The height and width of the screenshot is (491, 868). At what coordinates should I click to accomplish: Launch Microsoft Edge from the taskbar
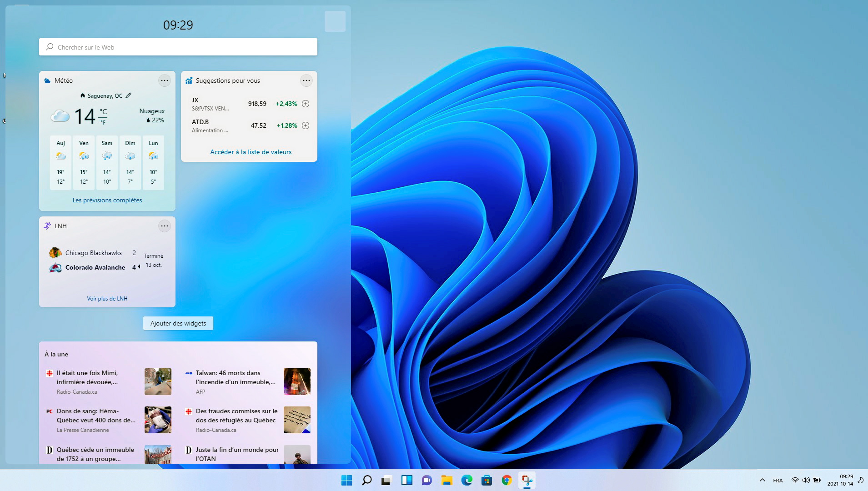467,480
